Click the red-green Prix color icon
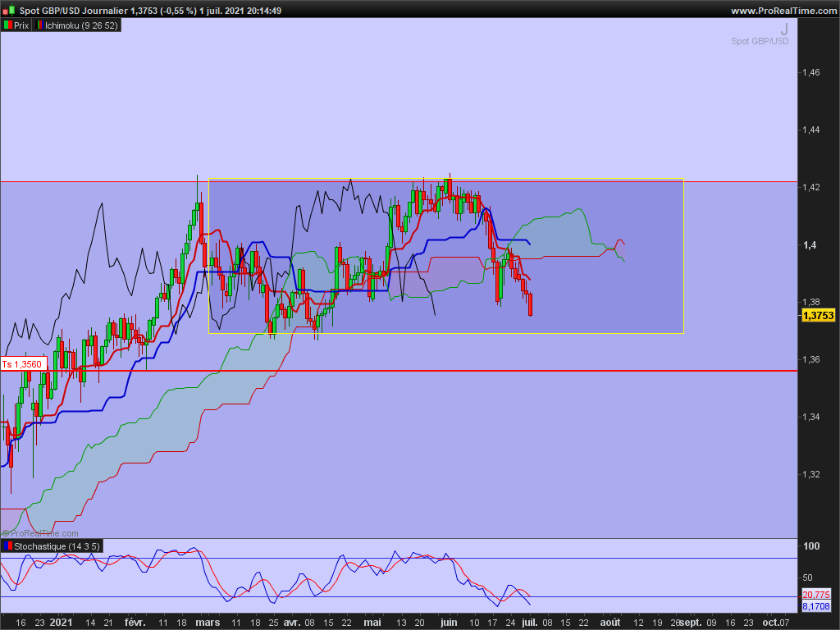The image size is (840, 630). click(7, 25)
